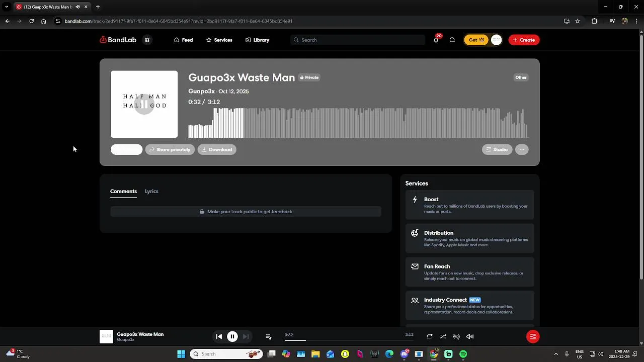The image size is (644, 362).
Task: Toggle the loudness normalization icon in player bar
Action: (x=456, y=336)
